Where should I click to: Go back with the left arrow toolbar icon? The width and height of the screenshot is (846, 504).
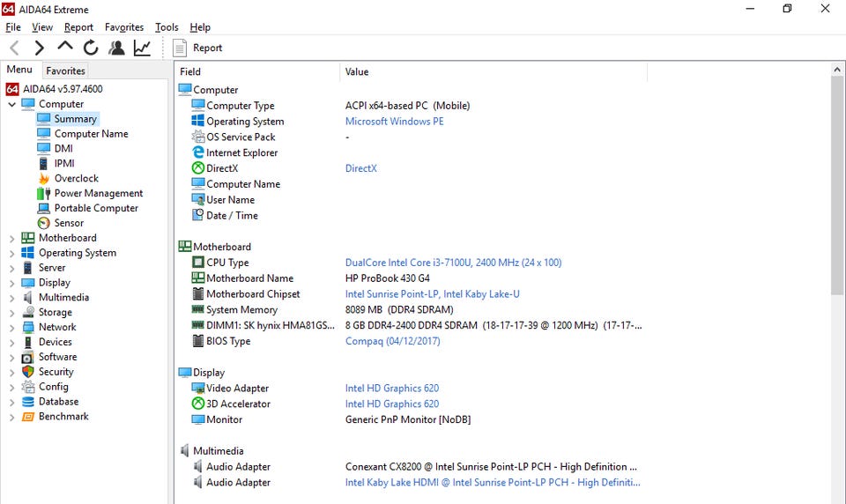(x=15, y=48)
